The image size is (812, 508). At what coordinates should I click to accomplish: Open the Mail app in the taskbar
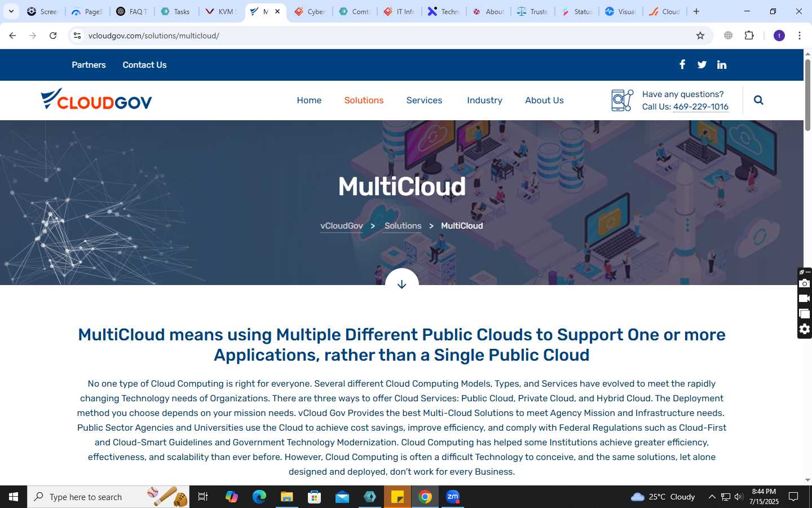pos(342,497)
